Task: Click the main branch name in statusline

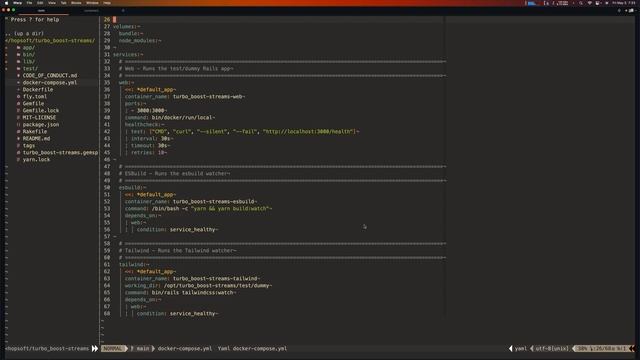Action: pyautogui.click(x=143, y=349)
